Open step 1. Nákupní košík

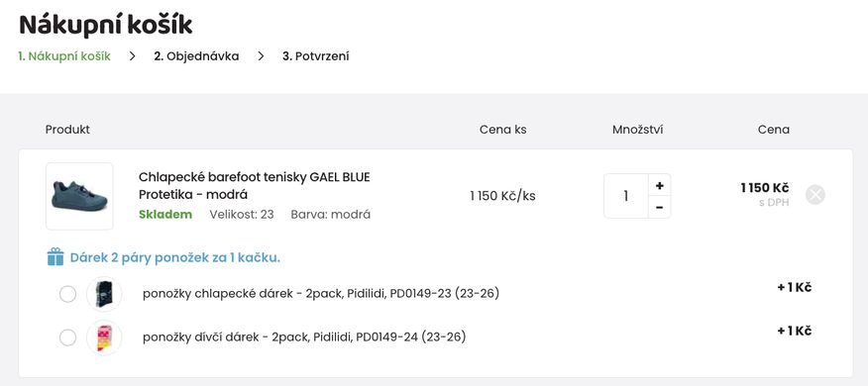(x=64, y=56)
